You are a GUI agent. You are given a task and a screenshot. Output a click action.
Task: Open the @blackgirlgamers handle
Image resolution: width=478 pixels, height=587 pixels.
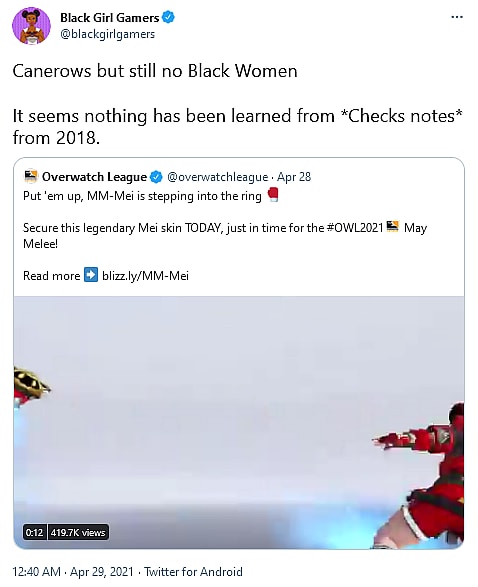[x=107, y=34]
